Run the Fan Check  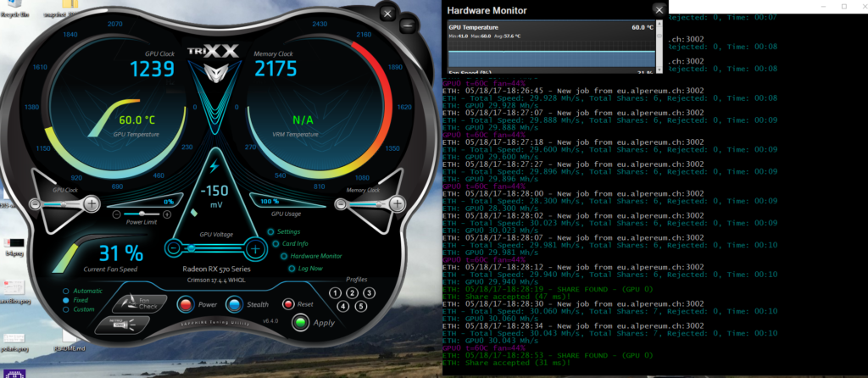point(140,303)
